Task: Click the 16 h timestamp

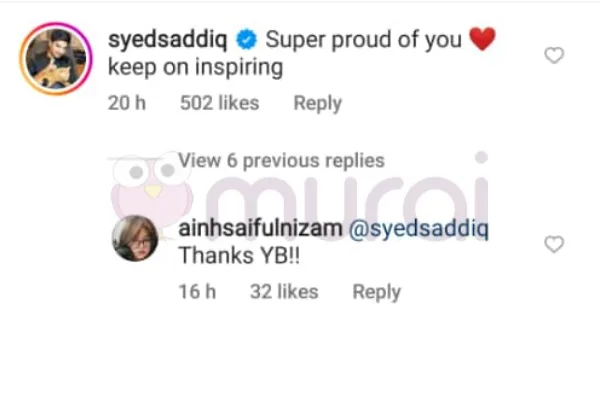Action: click(197, 292)
